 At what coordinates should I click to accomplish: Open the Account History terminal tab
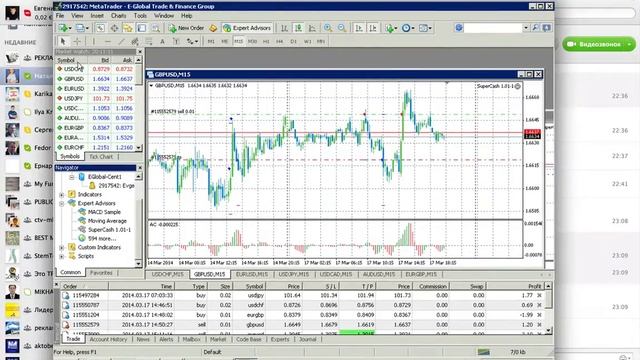[x=108, y=339]
